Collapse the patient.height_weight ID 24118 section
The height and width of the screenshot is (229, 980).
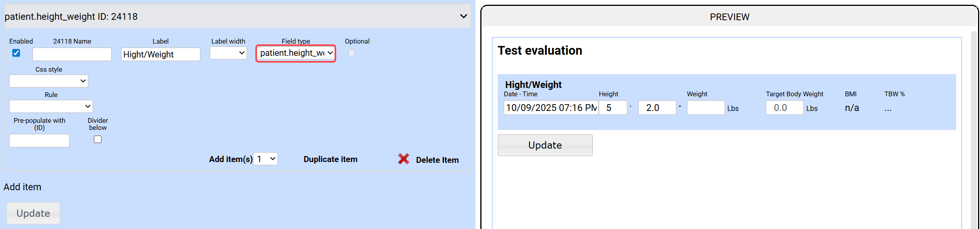(463, 16)
